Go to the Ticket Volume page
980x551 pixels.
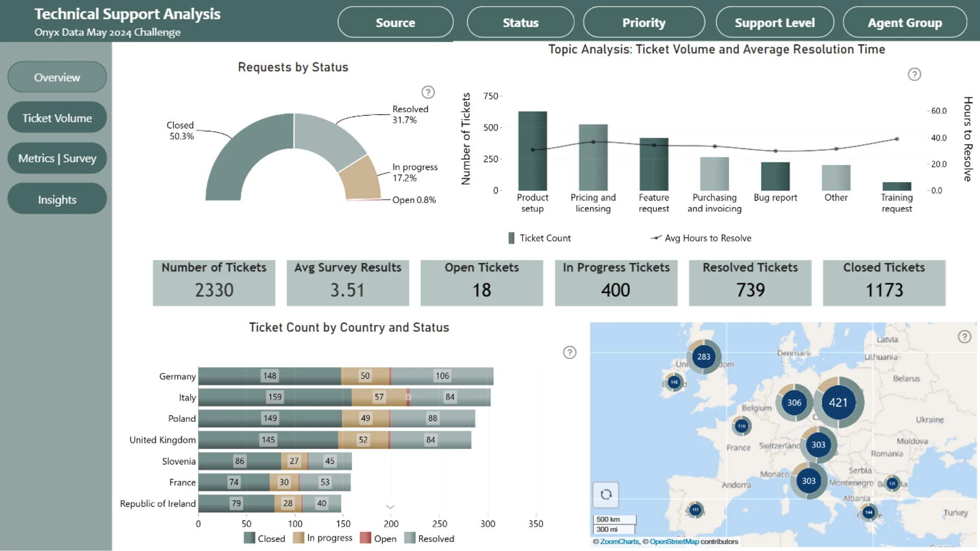(x=57, y=118)
